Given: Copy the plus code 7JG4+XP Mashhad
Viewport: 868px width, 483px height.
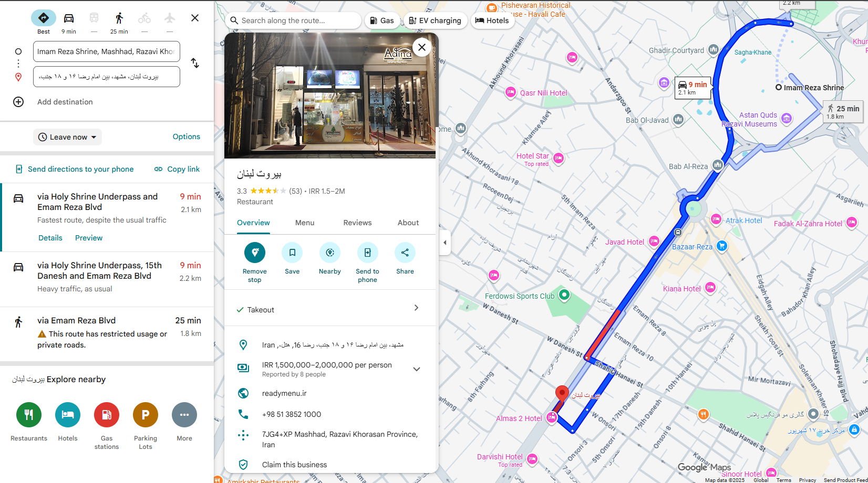Looking at the screenshot, I should [330, 439].
